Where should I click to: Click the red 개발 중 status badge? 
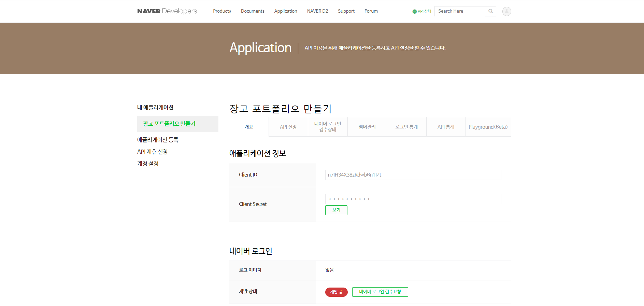336,292
